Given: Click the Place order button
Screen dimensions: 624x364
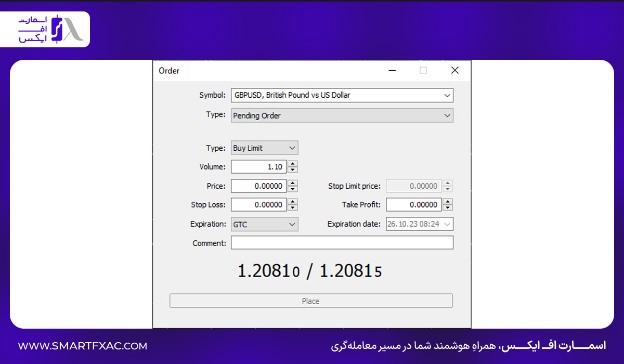Looking at the screenshot, I should 311,301.
